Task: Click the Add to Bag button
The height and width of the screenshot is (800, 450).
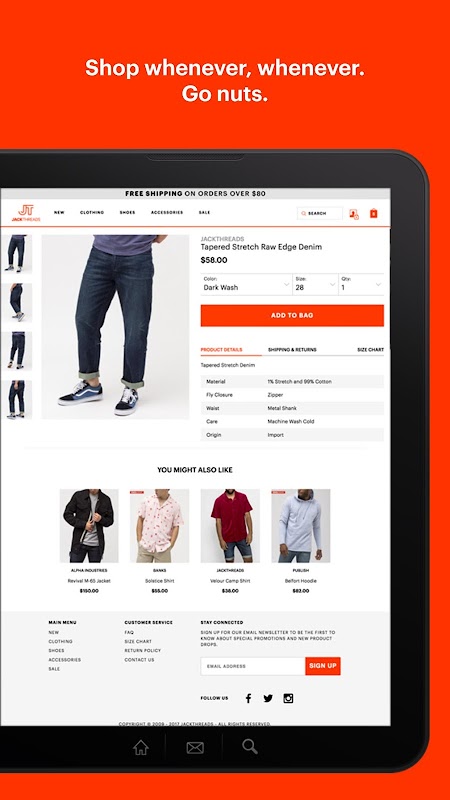Action: [x=292, y=315]
